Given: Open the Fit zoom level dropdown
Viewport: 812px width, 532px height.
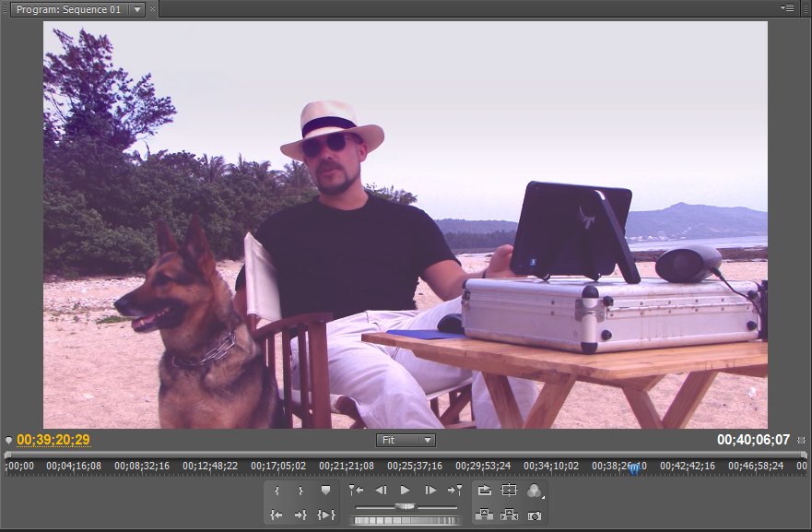Looking at the screenshot, I should click(x=406, y=441).
